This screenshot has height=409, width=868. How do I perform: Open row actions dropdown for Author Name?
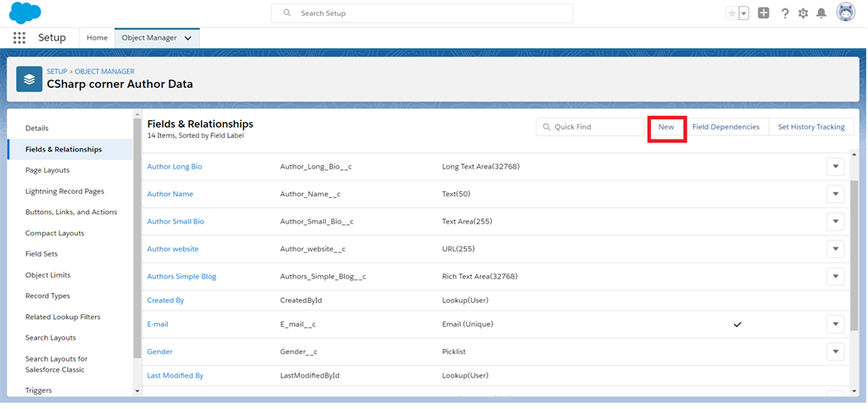coord(835,194)
